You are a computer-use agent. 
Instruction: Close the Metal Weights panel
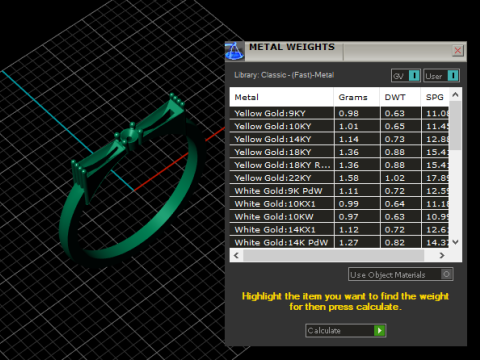click(x=458, y=51)
